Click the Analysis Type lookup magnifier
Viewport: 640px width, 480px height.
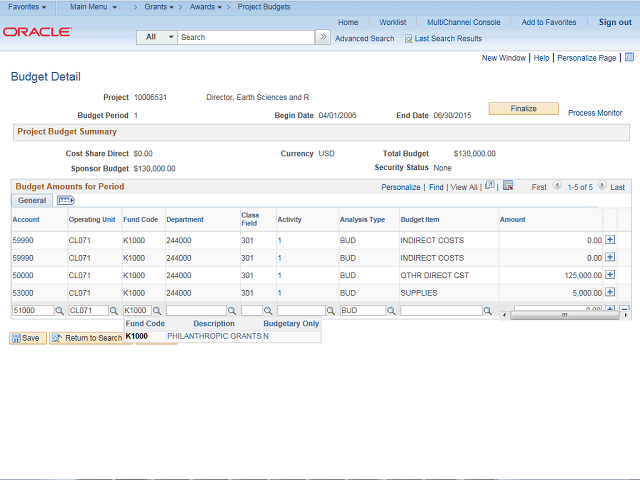click(392, 311)
